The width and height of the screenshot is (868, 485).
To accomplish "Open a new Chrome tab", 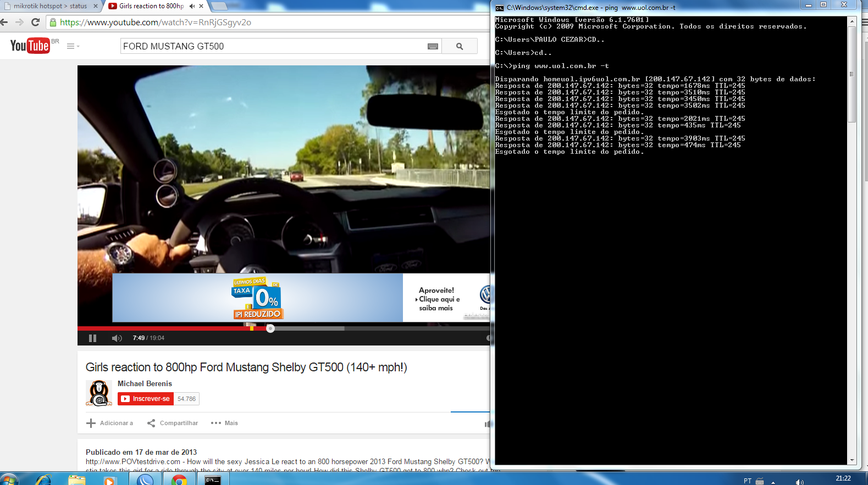I will (219, 6).
